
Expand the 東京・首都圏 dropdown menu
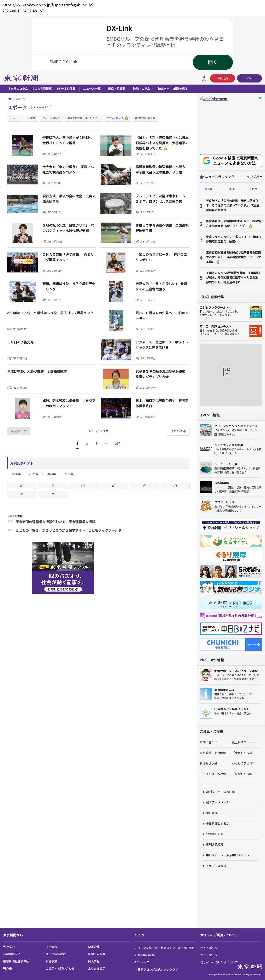coord(118,89)
